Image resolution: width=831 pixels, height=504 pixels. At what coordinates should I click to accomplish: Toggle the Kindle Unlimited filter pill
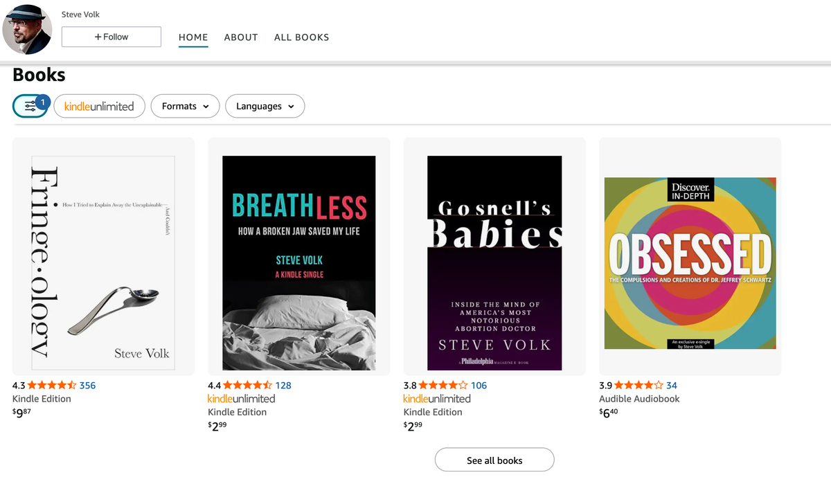coord(99,106)
